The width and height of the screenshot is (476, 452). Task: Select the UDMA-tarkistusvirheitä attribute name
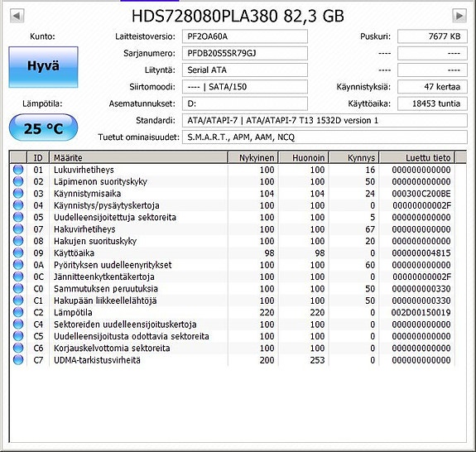(x=97, y=360)
